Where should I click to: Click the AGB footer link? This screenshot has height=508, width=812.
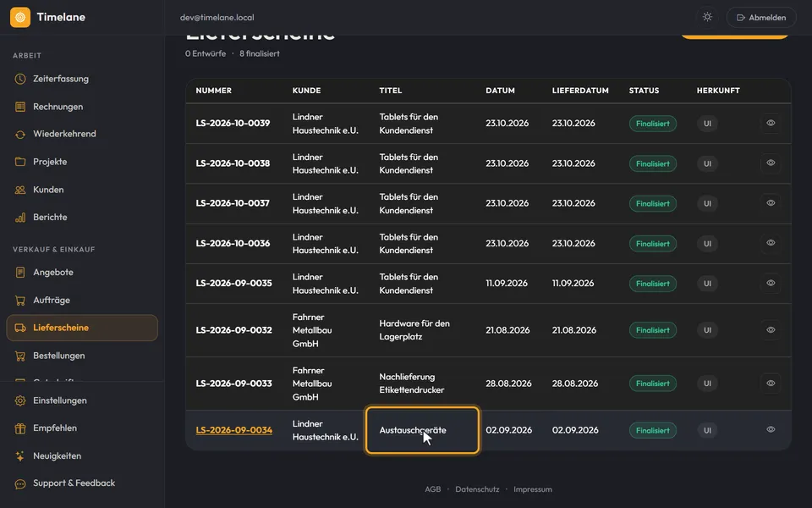(433, 489)
